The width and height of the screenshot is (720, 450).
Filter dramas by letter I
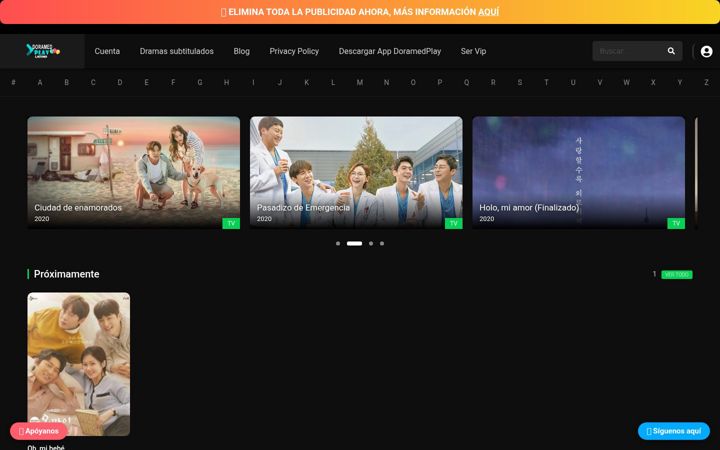(253, 83)
